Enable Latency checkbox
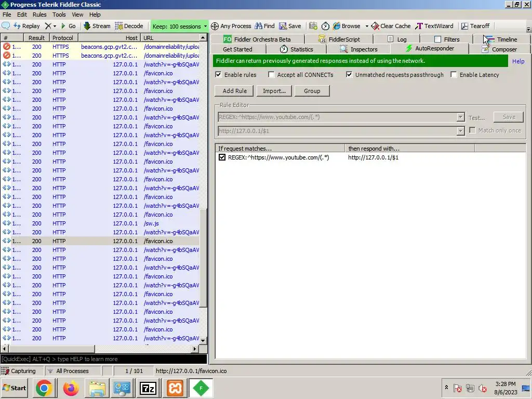The image size is (532, 399). [454, 75]
